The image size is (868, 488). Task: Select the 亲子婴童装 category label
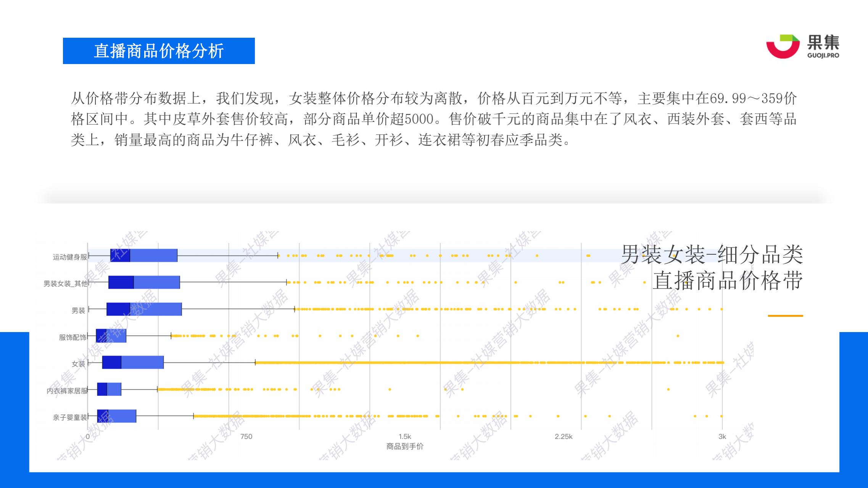tap(70, 417)
